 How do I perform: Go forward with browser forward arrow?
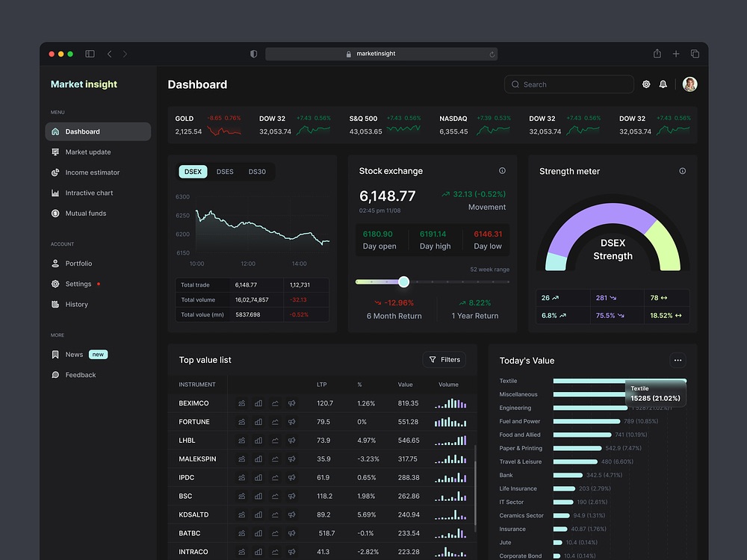pyautogui.click(x=125, y=54)
